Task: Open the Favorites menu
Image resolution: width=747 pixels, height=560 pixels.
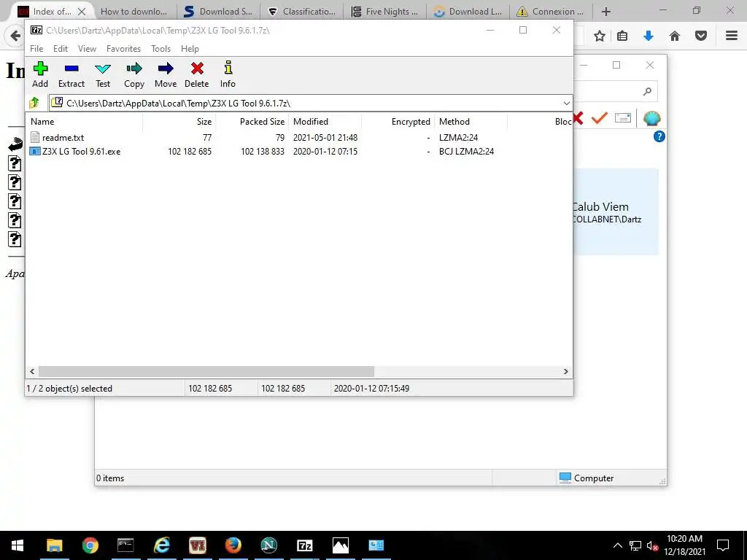Action: tap(123, 49)
